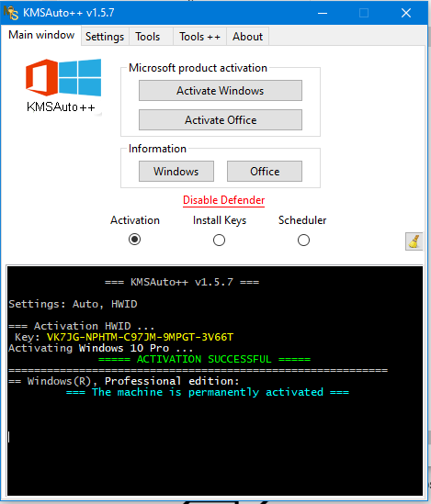Show Office information
The width and height of the screenshot is (431, 504).
click(x=265, y=172)
